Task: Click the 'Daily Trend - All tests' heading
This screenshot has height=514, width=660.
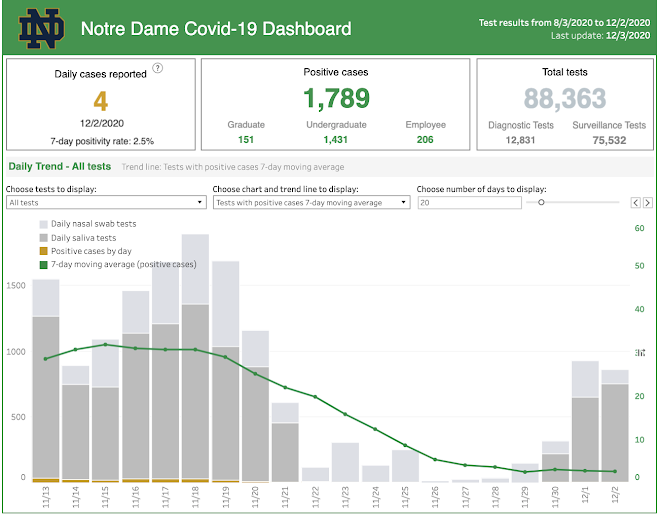Action: (x=60, y=167)
